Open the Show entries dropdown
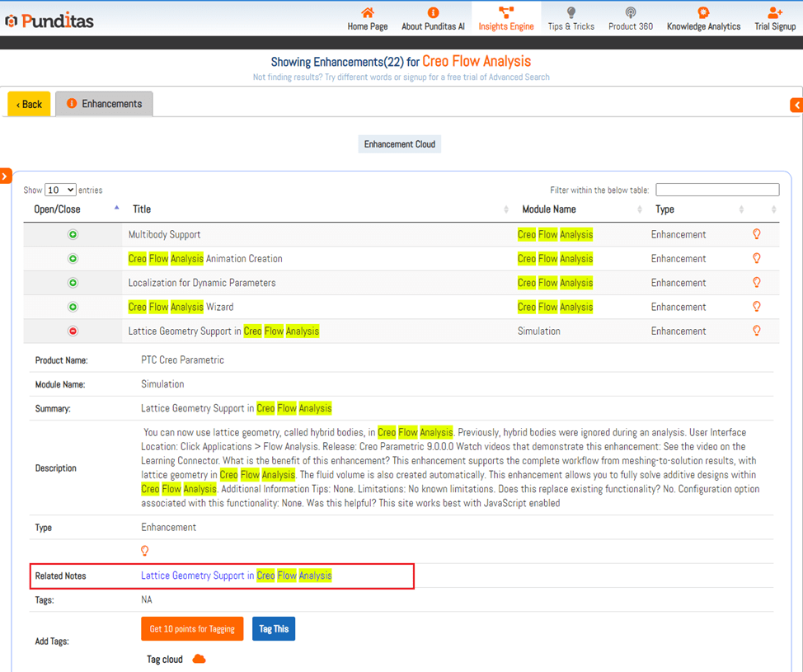The height and width of the screenshot is (672, 803). 60,190
